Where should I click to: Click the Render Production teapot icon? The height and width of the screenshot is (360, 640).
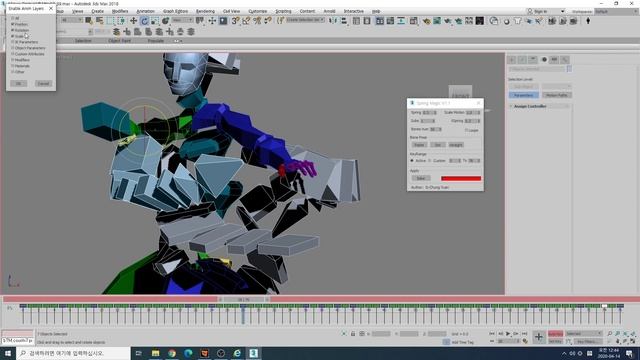(x=448, y=21)
